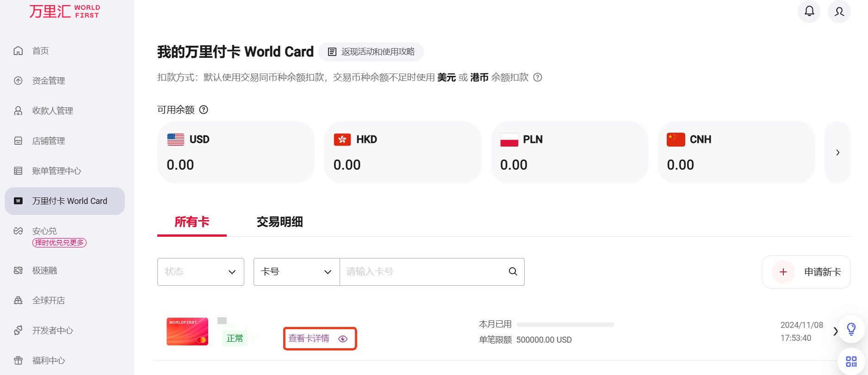The width and height of the screenshot is (868, 375).
Task: Click the 收款人管理 person icon
Action: [18, 111]
